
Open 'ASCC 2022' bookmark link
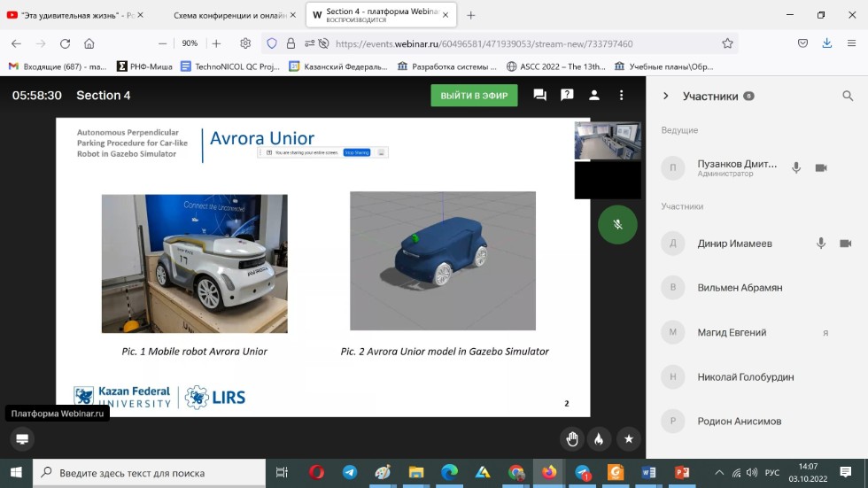[x=556, y=66]
